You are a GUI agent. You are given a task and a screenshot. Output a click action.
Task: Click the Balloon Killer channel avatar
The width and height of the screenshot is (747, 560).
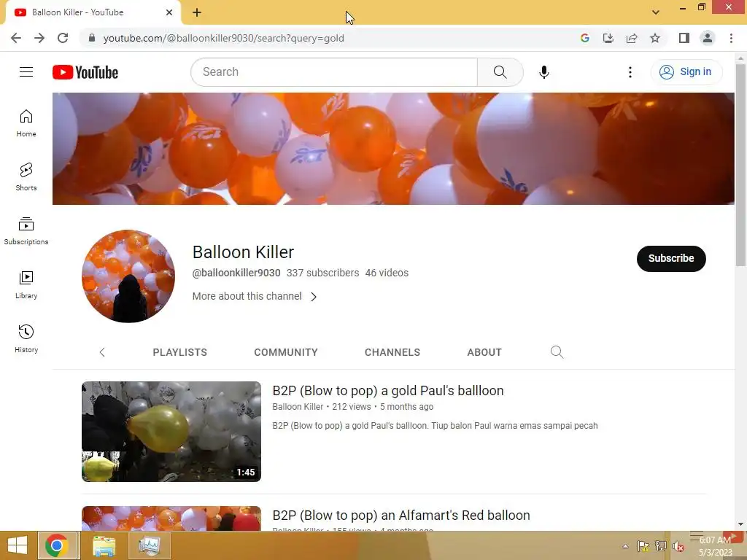pyautogui.click(x=128, y=276)
